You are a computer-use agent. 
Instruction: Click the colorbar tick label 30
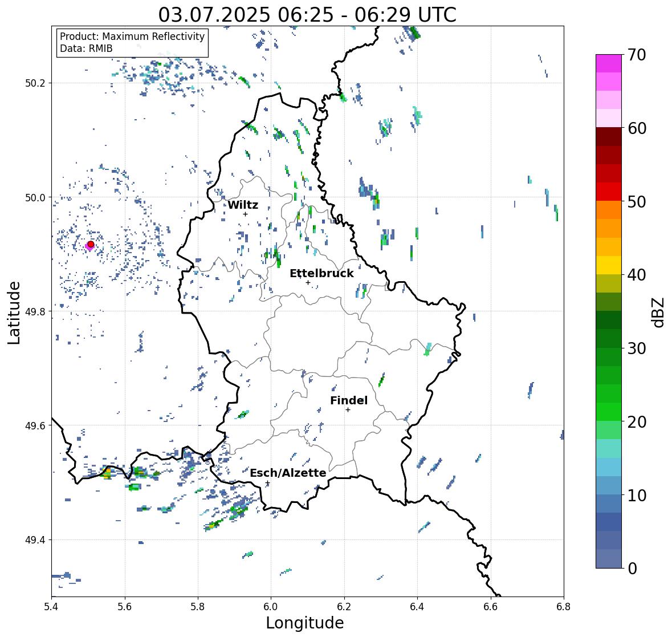coord(636,348)
